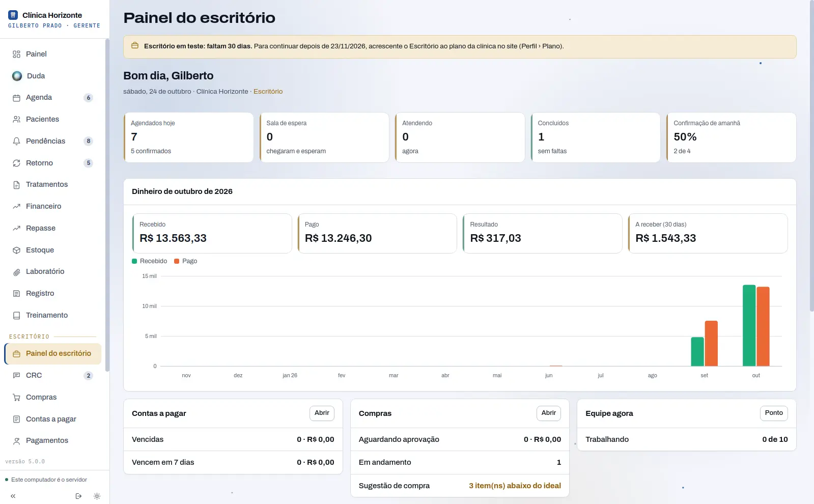Click the Agenda calendar icon
The image size is (814, 504).
pyautogui.click(x=16, y=98)
